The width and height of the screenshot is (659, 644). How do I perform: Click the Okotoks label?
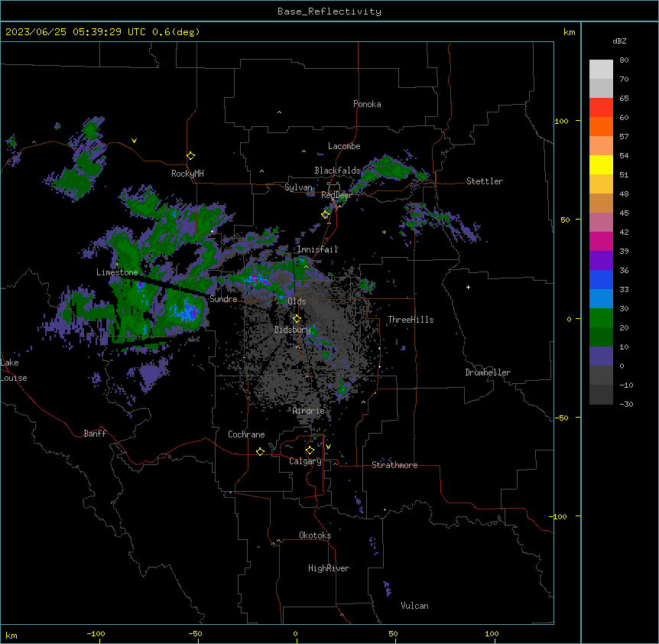pos(315,535)
